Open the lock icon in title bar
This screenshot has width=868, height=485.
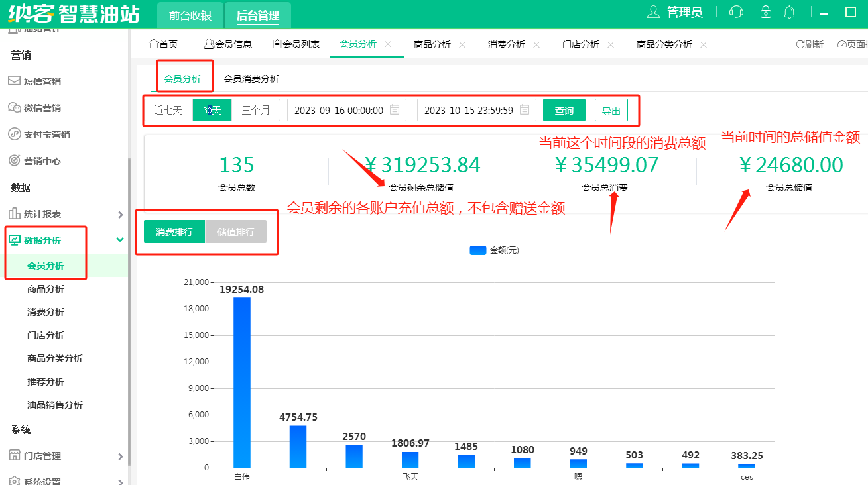point(766,12)
